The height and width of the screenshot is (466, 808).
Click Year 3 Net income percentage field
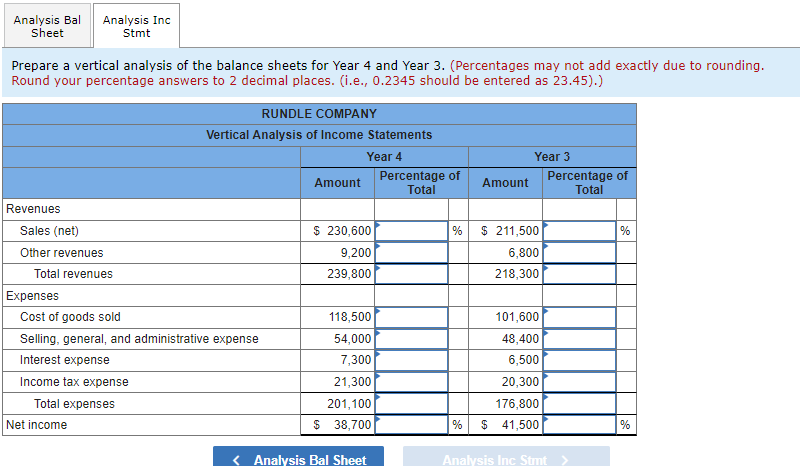click(x=579, y=425)
